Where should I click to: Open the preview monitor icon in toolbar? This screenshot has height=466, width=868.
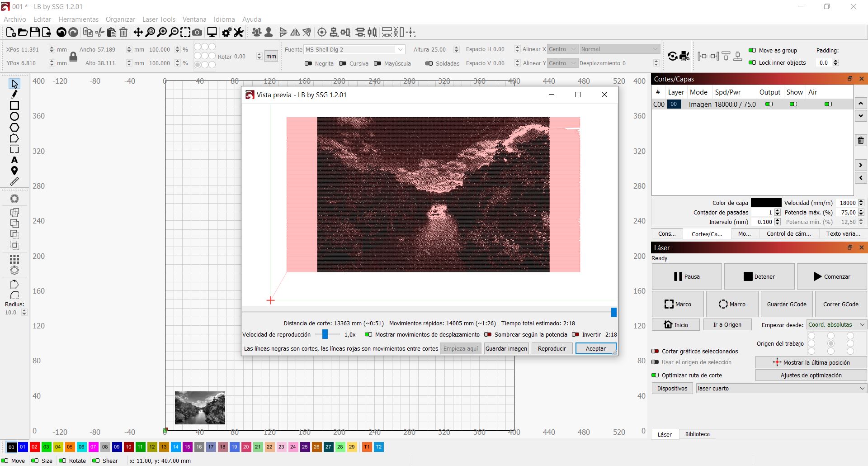point(212,33)
